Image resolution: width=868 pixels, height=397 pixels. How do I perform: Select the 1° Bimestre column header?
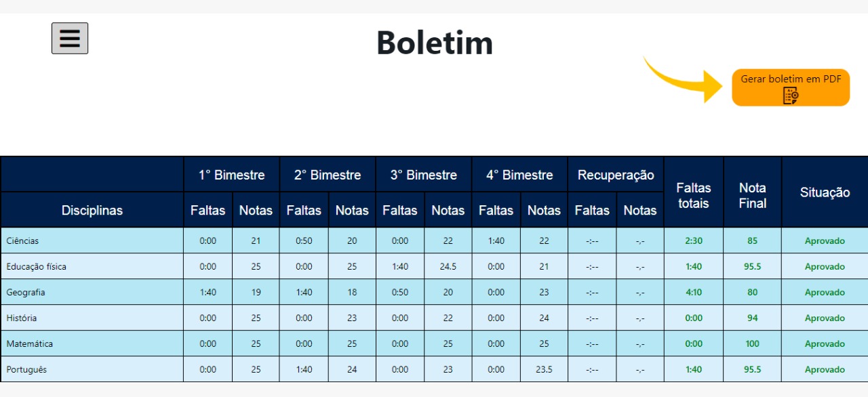(x=231, y=175)
